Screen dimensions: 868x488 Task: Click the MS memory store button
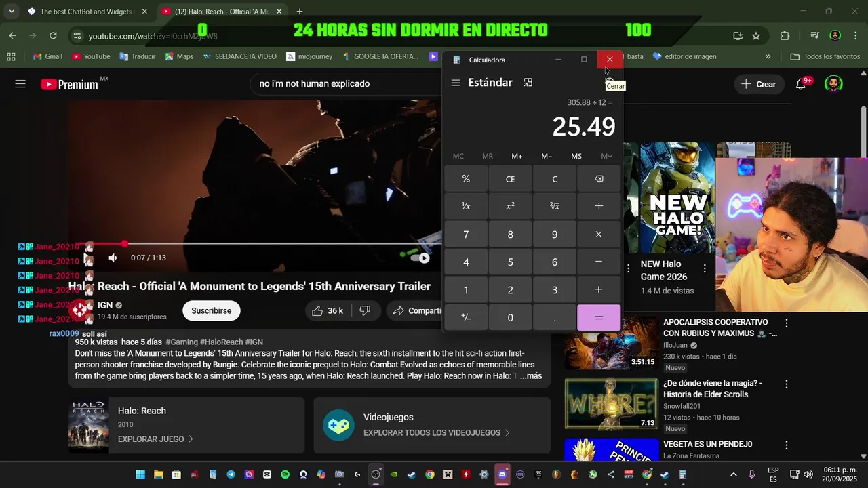point(576,156)
